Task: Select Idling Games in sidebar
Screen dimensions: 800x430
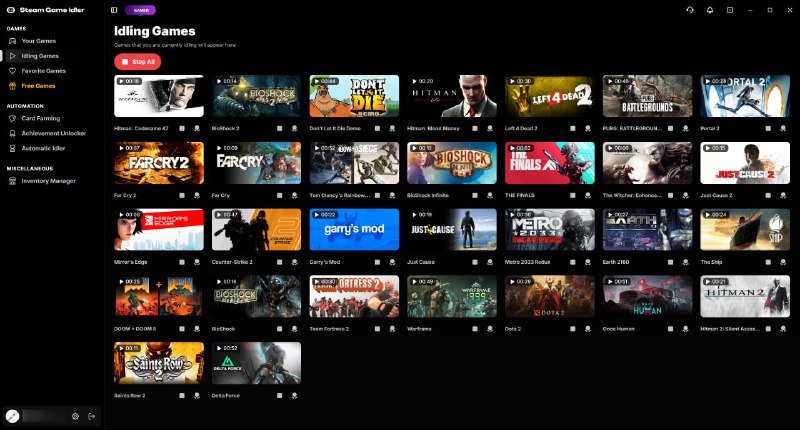Action: (x=52, y=56)
